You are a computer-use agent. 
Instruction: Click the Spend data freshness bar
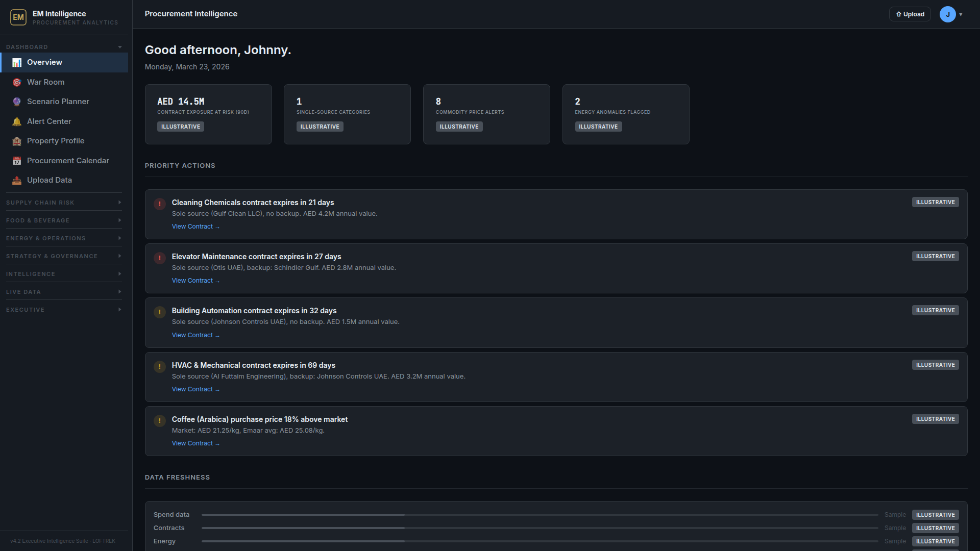pos(540,515)
